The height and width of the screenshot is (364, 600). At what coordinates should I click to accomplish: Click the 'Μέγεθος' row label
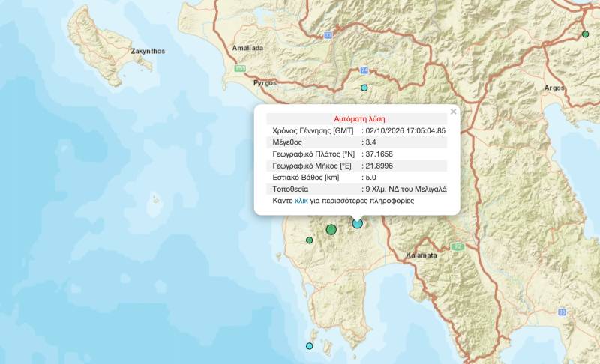click(x=287, y=142)
